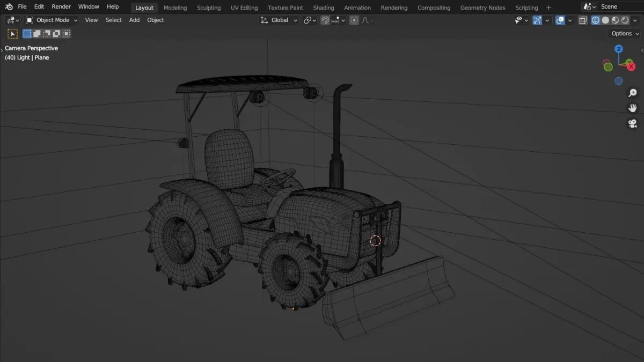Image resolution: width=644 pixels, height=362 pixels.
Task: Switch to the UV Editing workspace tab
Action: (x=244, y=8)
